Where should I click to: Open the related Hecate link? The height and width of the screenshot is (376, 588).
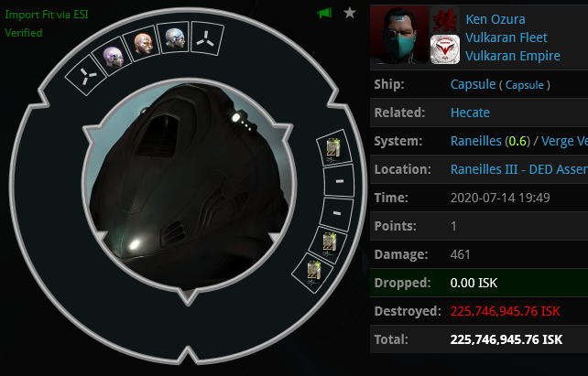point(470,113)
